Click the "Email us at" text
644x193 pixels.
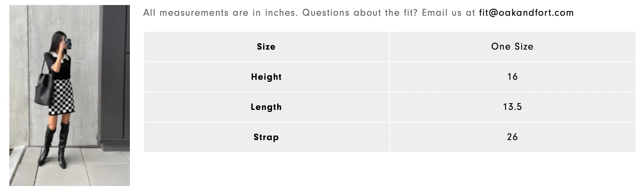pyautogui.click(x=449, y=13)
